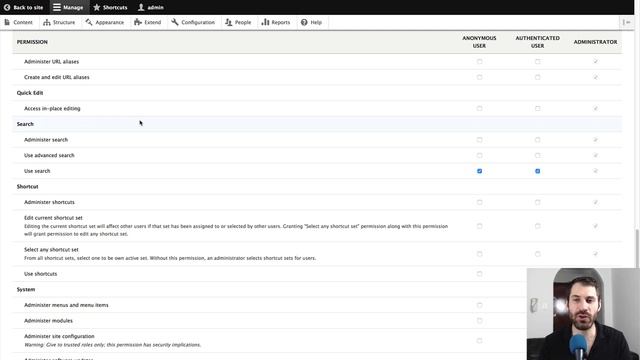Click the Shortcuts star icon
This screenshot has height=360, width=640.
click(x=97, y=7)
